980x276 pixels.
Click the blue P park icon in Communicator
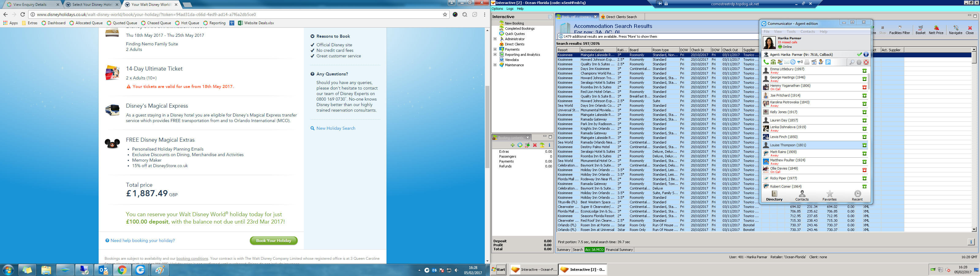pyautogui.click(x=828, y=62)
